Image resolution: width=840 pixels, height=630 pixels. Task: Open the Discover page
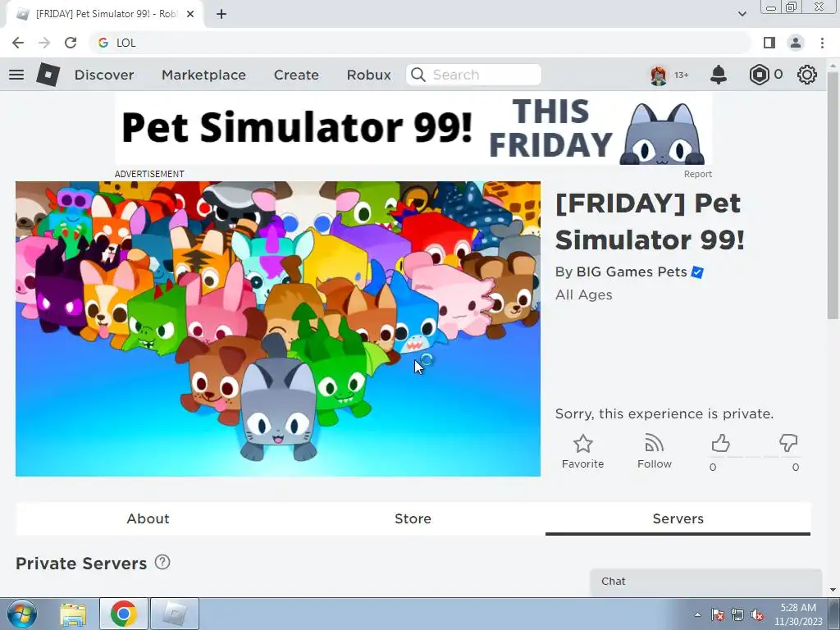coord(104,75)
